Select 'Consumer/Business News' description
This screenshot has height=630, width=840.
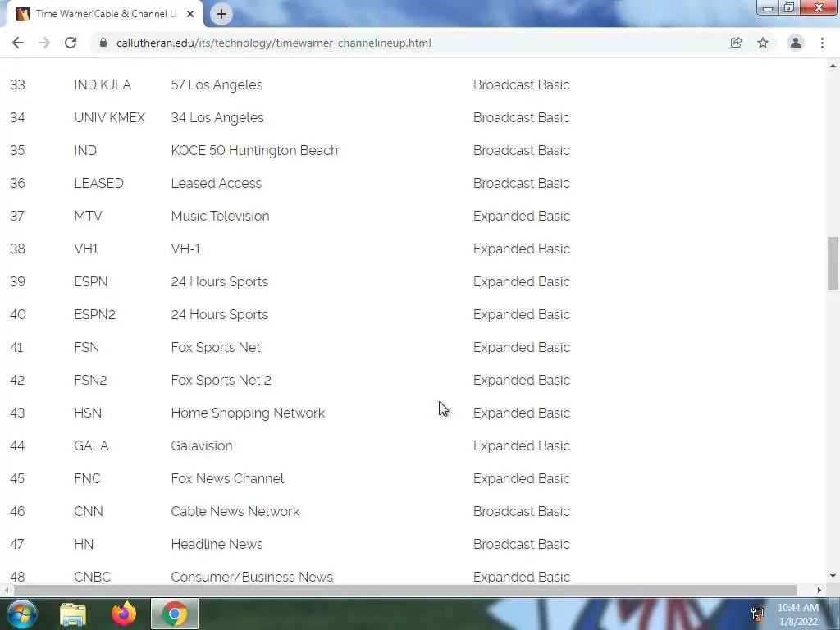[x=252, y=577]
